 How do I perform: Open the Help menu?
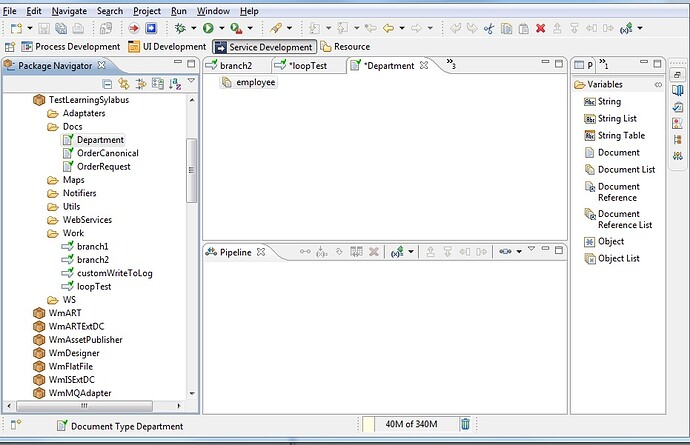click(x=249, y=11)
